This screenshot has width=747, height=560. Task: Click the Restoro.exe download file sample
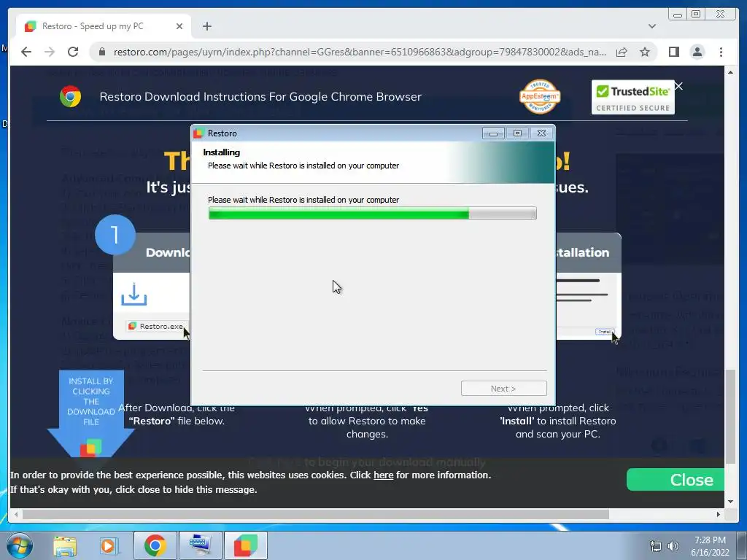pyautogui.click(x=156, y=326)
